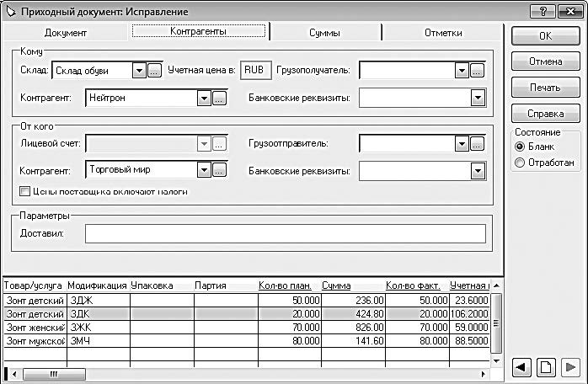Go to previous record with left arrow
Image resolution: width=588 pixels, height=384 pixels.
521,367
